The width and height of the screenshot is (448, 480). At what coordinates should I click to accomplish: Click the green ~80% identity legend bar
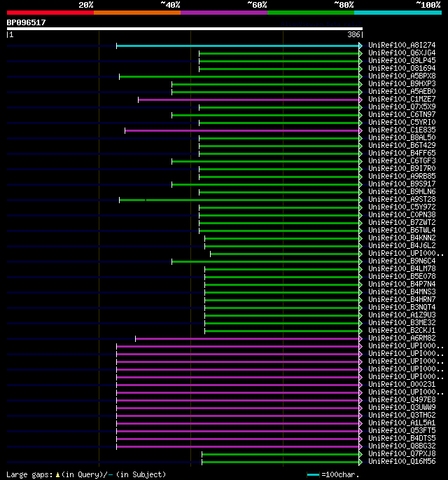click(311, 13)
